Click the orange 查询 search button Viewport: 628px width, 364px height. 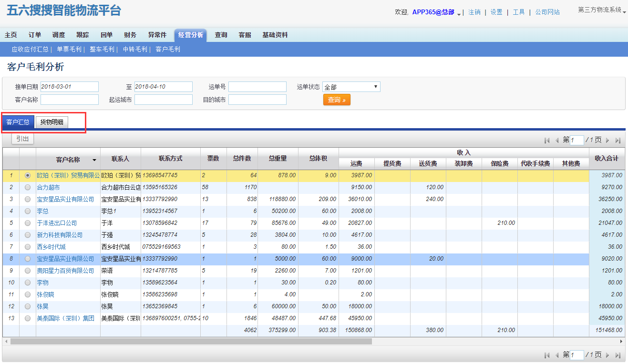click(x=337, y=100)
